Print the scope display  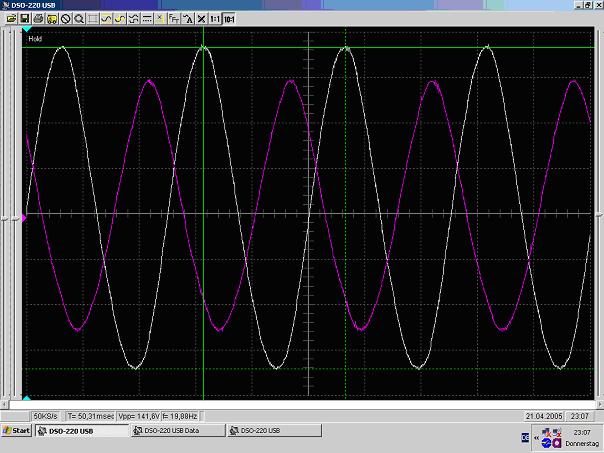click(39, 18)
